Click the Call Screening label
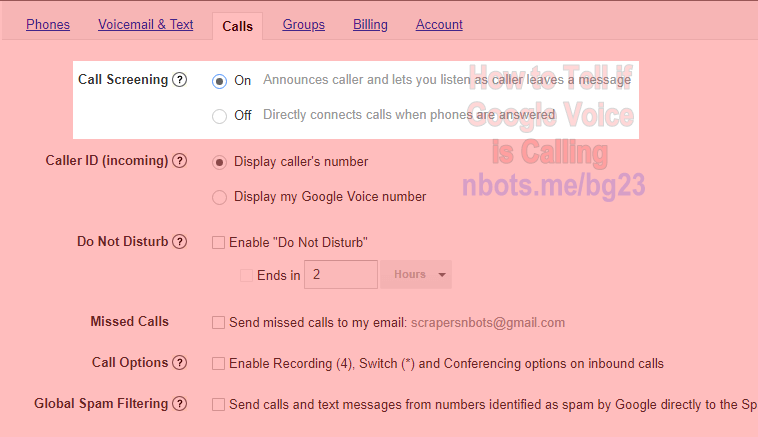The height and width of the screenshot is (437, 758). [x=123, y=79]
